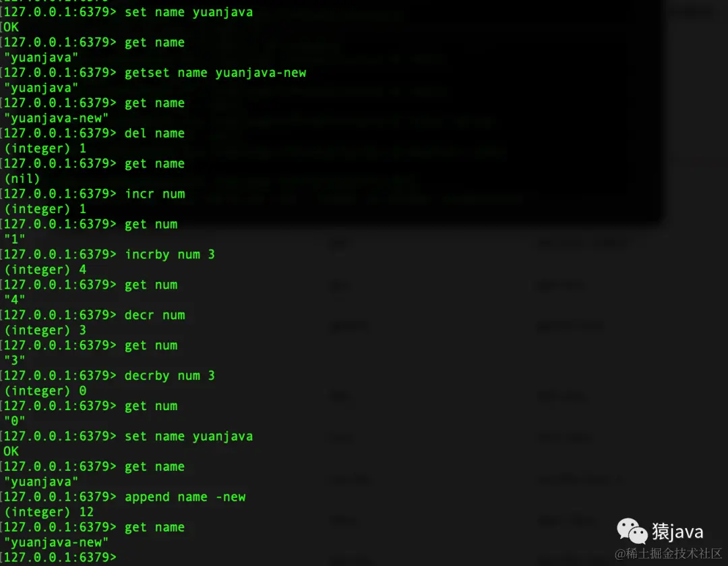Click the WeChat logo in the watermark

(x=632, y=531)
